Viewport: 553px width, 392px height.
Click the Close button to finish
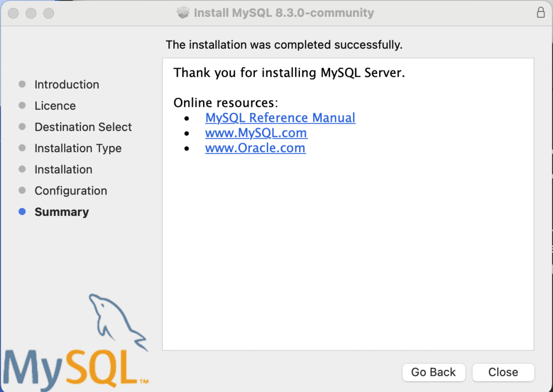[503, 372]
